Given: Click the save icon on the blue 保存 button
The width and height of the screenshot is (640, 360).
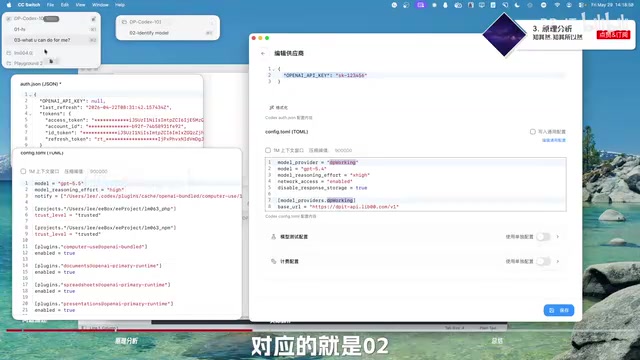Looking at the screenshot, I should click(551, 311).
